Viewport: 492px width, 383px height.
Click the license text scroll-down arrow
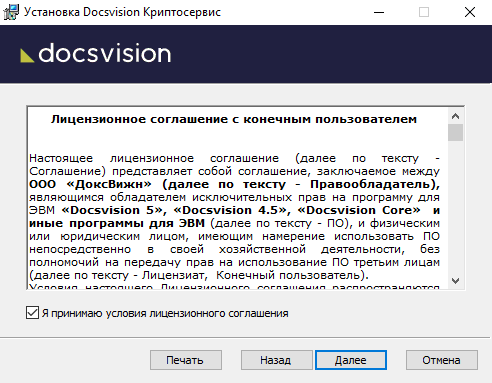(455, 281)
